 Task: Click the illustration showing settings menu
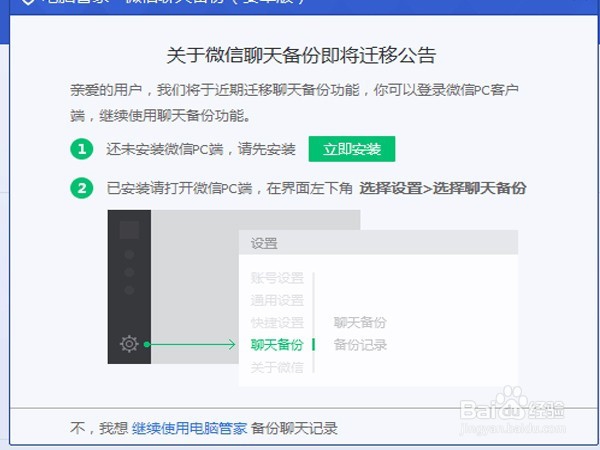313,298
